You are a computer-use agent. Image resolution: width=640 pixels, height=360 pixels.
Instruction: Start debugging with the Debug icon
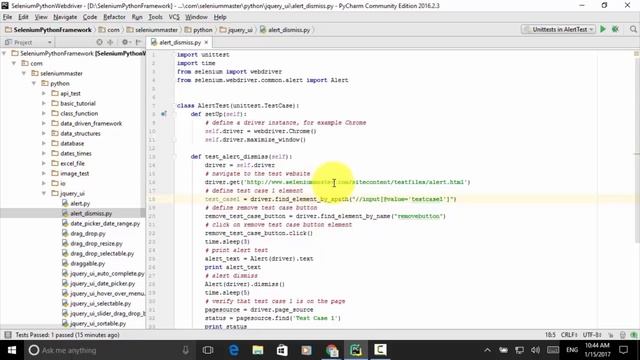coord(616,29)
